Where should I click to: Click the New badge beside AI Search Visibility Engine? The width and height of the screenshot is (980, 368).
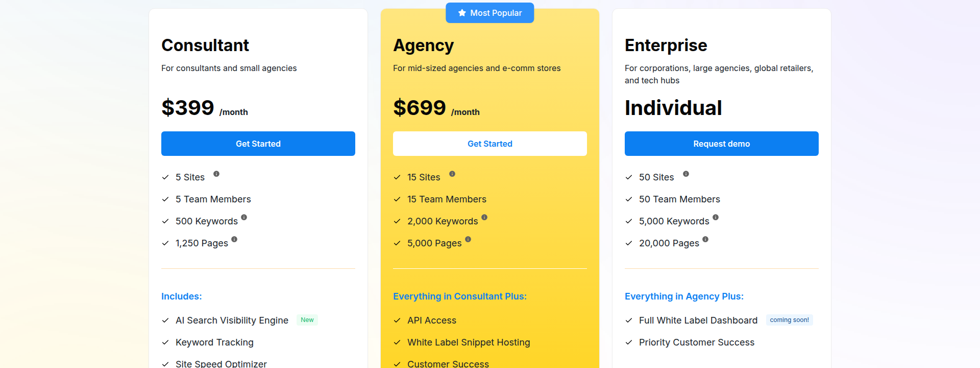click(x=307, y=319)
